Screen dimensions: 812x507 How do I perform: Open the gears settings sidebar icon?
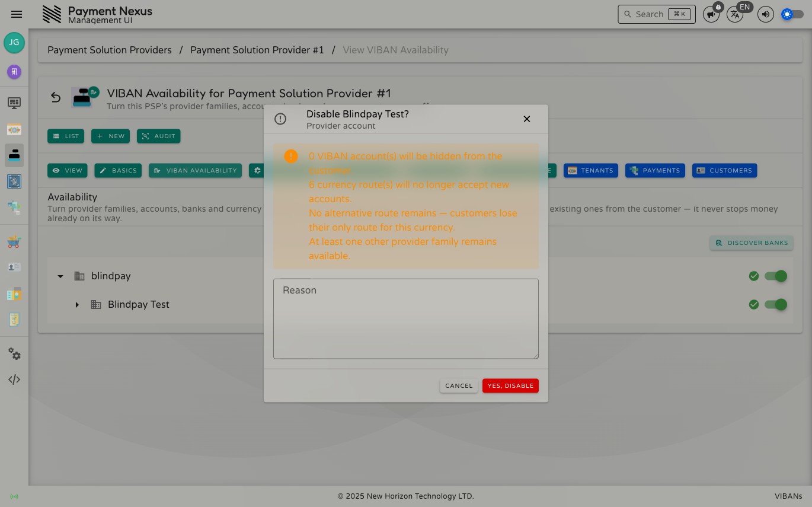point(14,354)
